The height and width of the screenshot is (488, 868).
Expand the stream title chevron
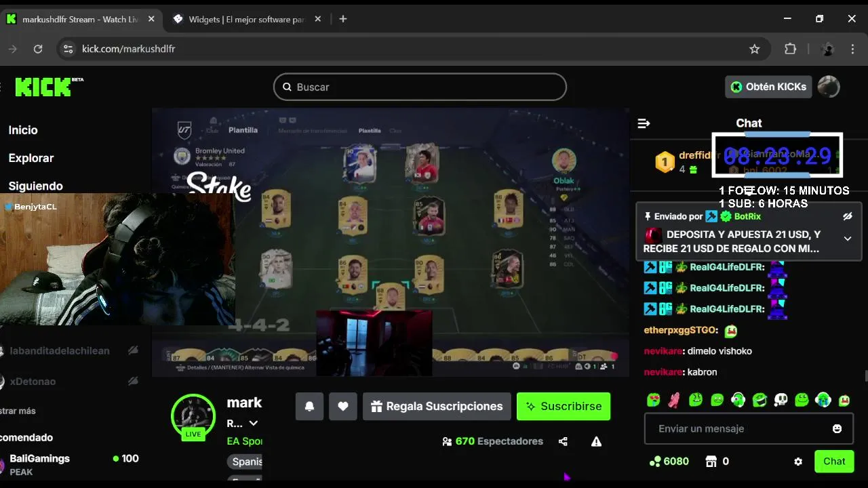coord(254,424)
